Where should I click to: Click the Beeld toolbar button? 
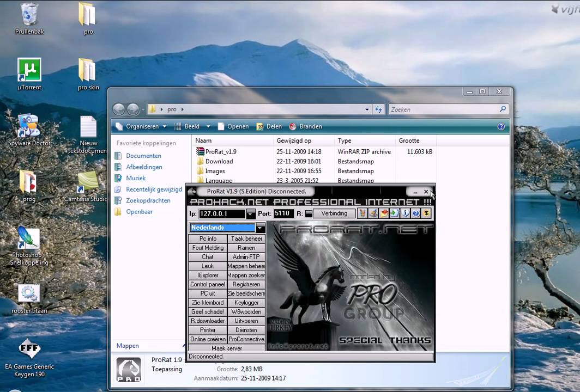[x=188, y=126]
